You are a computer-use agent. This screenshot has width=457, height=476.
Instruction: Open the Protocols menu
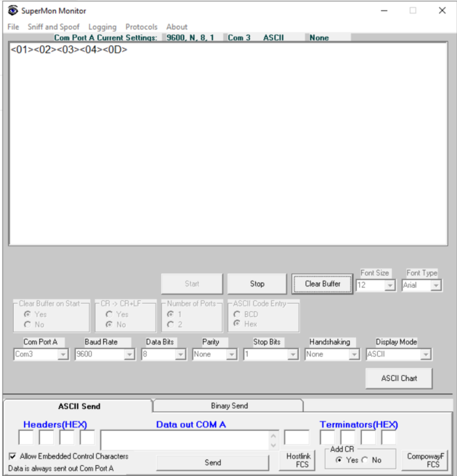tap(141, 27)
